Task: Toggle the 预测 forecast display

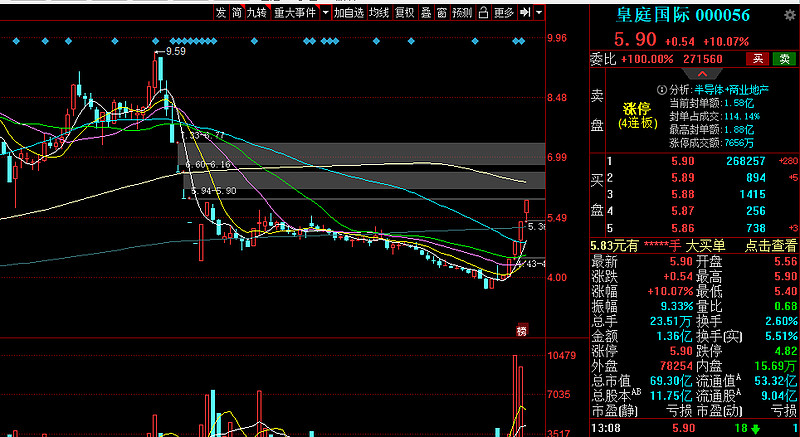Action: pyautogui.click(x=461, y=13)
